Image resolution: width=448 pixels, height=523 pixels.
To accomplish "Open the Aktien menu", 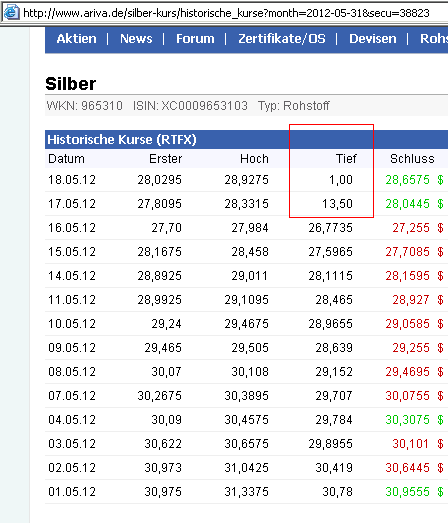I will click(76, 39).
